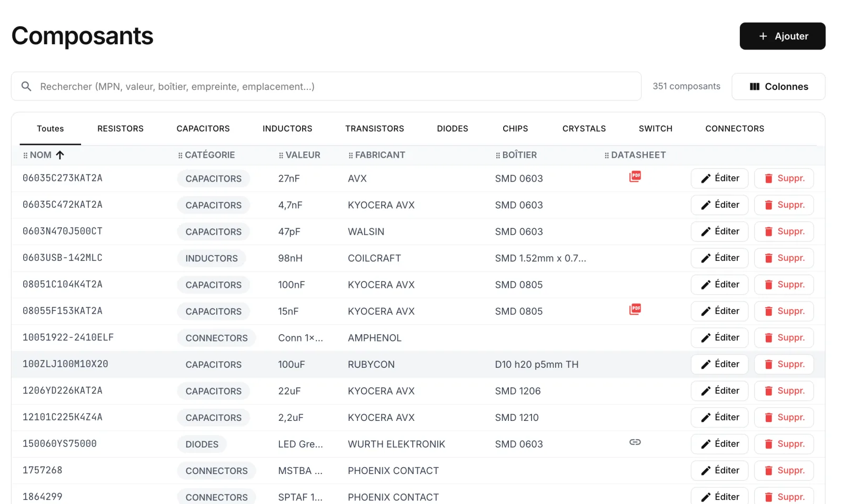842x504 pixels.
Task: Open PDF datasheet for 06035C273KAT2A
Action: [635, 177]
